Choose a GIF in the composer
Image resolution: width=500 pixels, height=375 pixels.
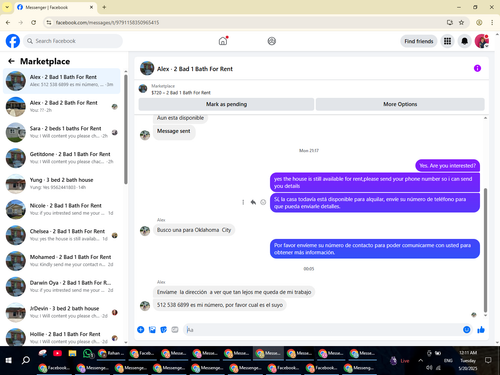pos(175,330)
